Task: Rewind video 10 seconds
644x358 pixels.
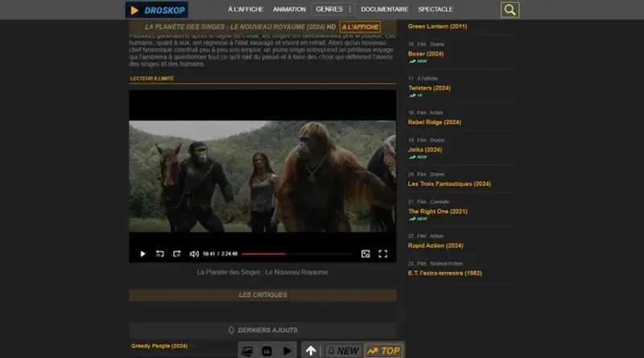Action: (160, 253)
